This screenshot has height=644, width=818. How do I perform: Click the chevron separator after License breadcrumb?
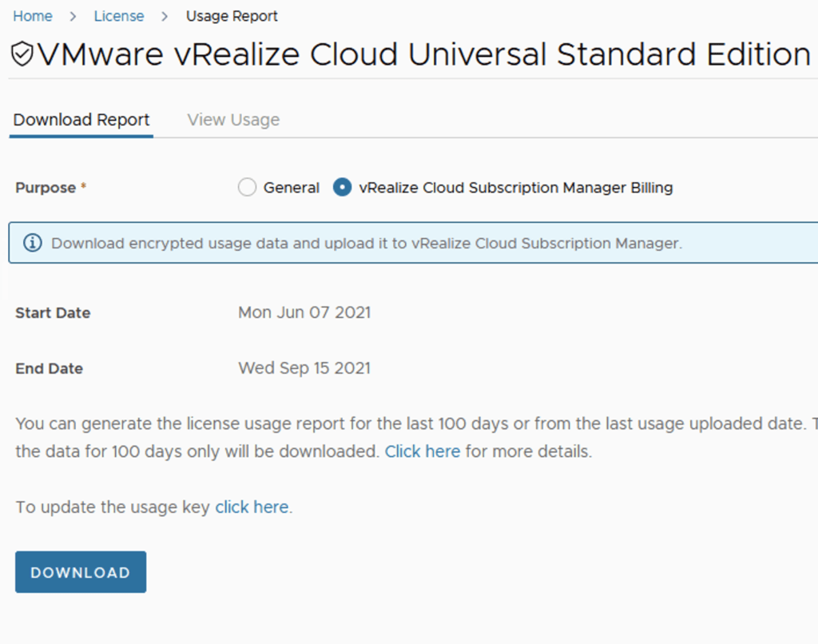coord(165,16)
